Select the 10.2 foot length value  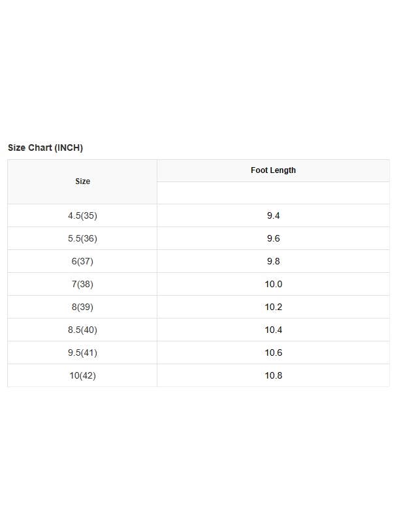(x=273, y=307)
